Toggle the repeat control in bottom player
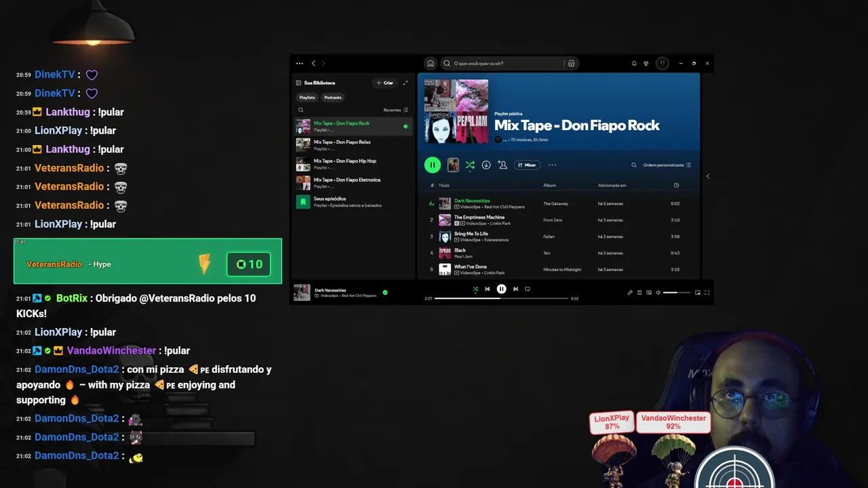The image size is (868, 488). (528, 289)
